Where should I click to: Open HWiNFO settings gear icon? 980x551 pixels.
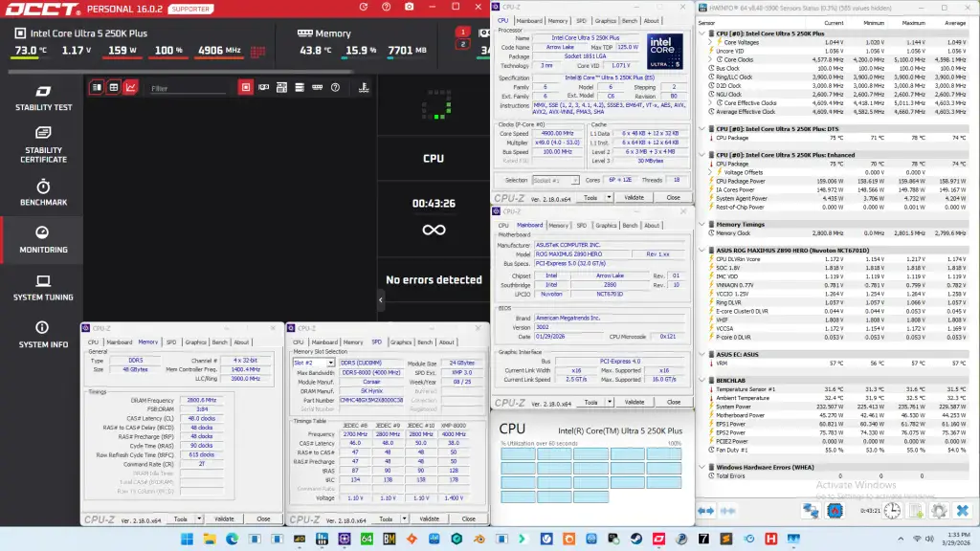[x=939, y=511]
